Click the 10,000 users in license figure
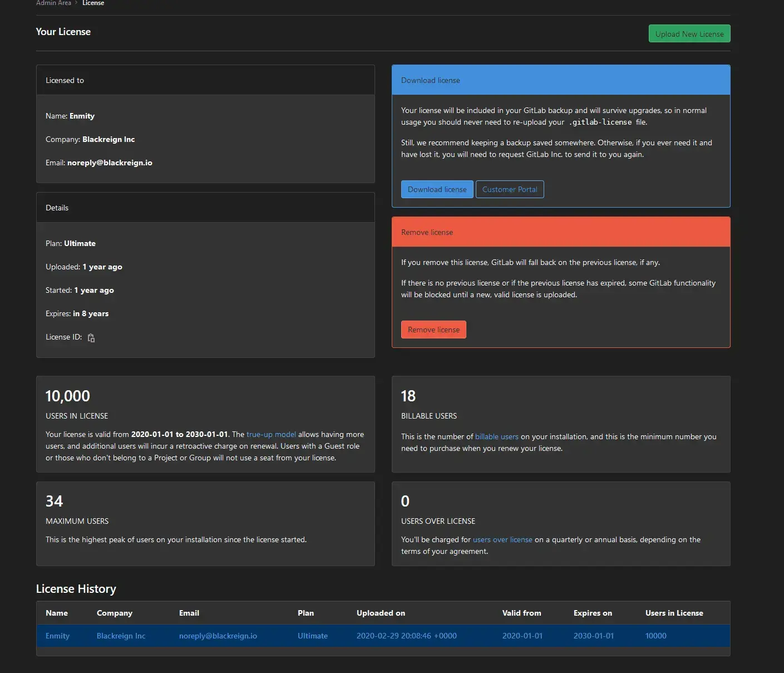 [x=67, y=396]
